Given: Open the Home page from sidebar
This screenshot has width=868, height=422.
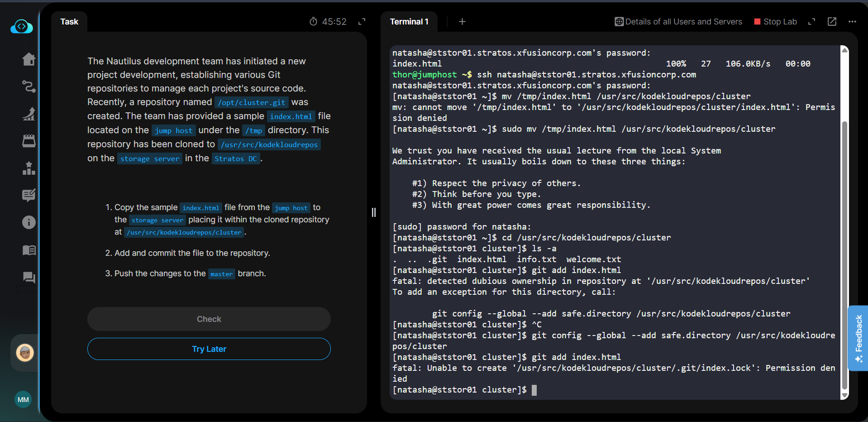Looking at the screenshot, I should 29,59.
